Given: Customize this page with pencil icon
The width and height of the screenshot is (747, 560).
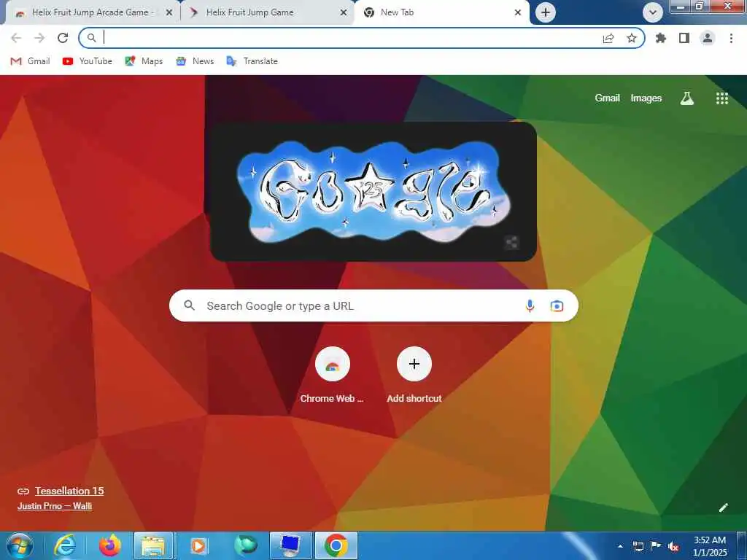Looking at the screenshot, I should click(x=723, y=507).
